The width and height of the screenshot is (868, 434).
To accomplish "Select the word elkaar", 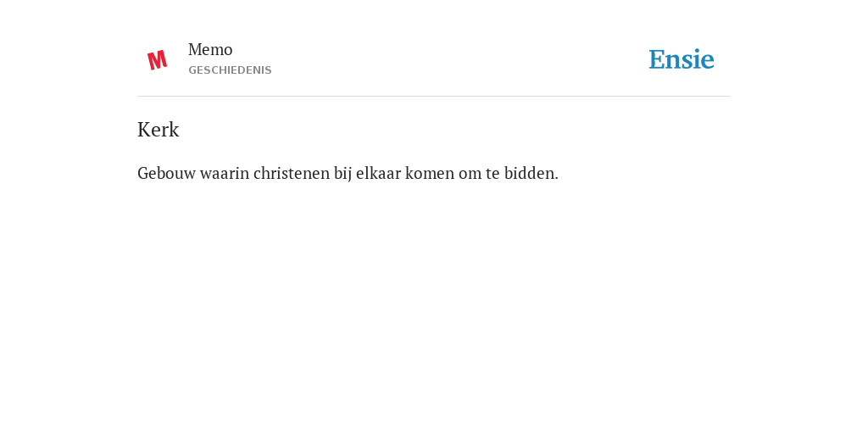I will point(379,173).
